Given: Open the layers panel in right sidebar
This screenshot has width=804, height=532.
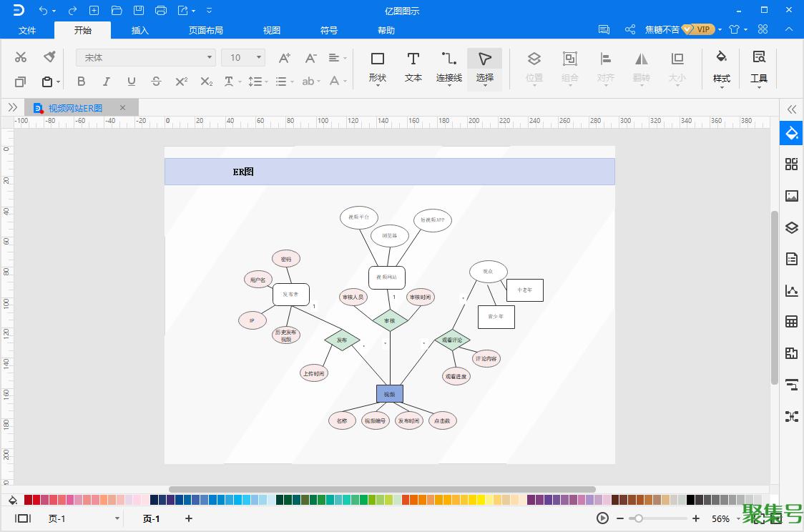Looking at the screenshot, I should [791, 228].
